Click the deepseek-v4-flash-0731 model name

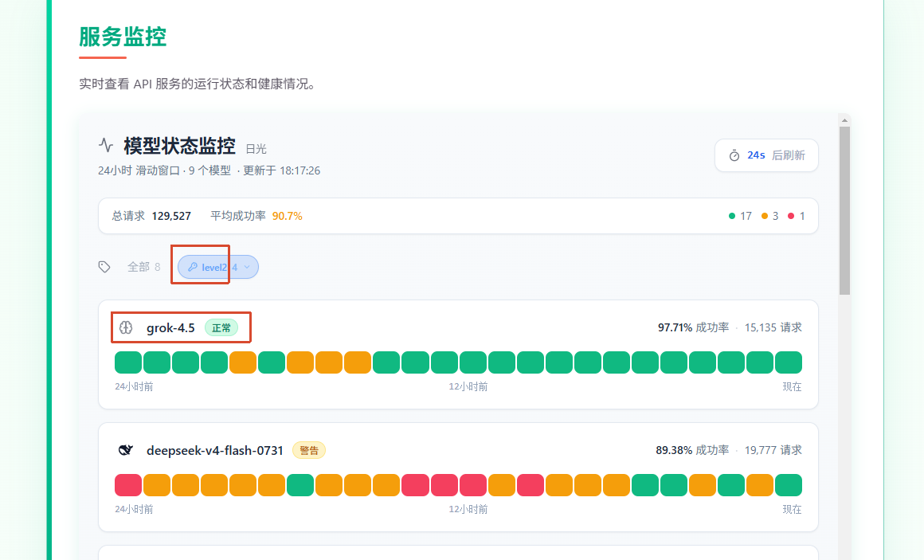215,450
